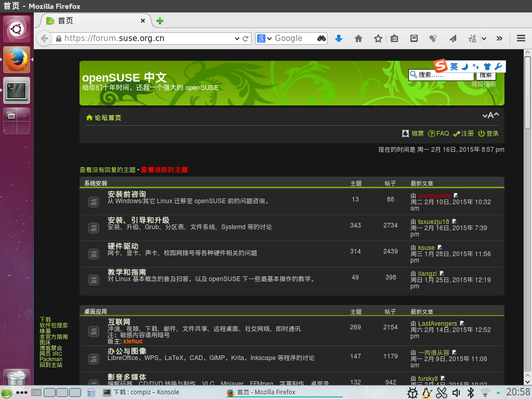
Task: Open LastAvengers user profile link
Action: tap(437, 323)
